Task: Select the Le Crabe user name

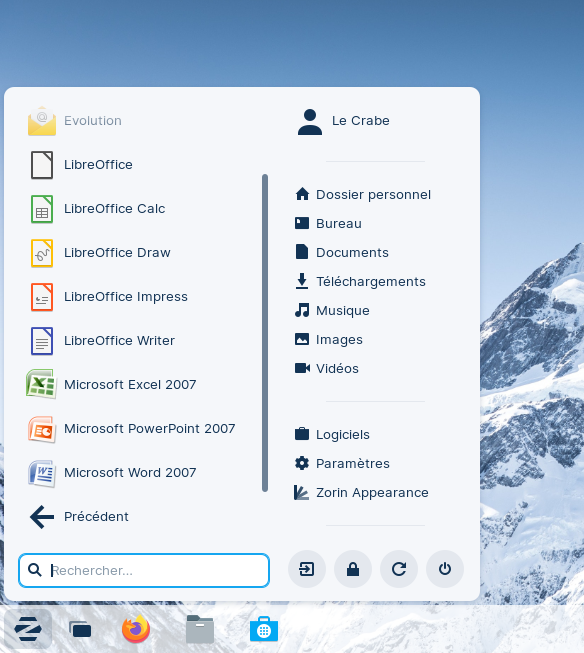Action: pyautogui.click(x=361, y=121)
